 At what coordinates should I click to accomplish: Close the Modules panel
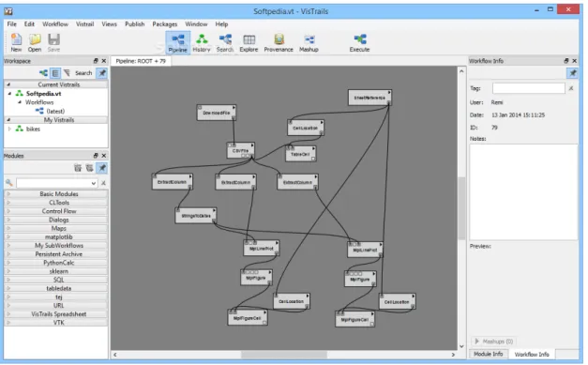click(104, 156)
